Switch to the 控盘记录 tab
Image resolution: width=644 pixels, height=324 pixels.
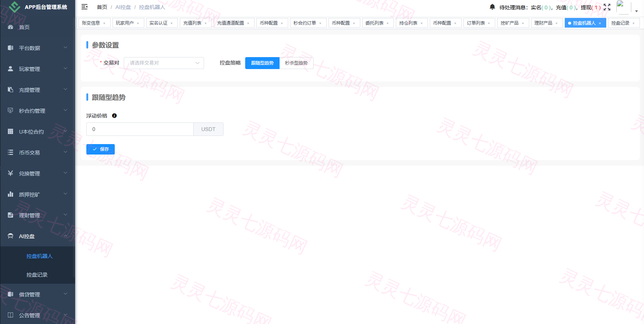[x=620, y=23]
